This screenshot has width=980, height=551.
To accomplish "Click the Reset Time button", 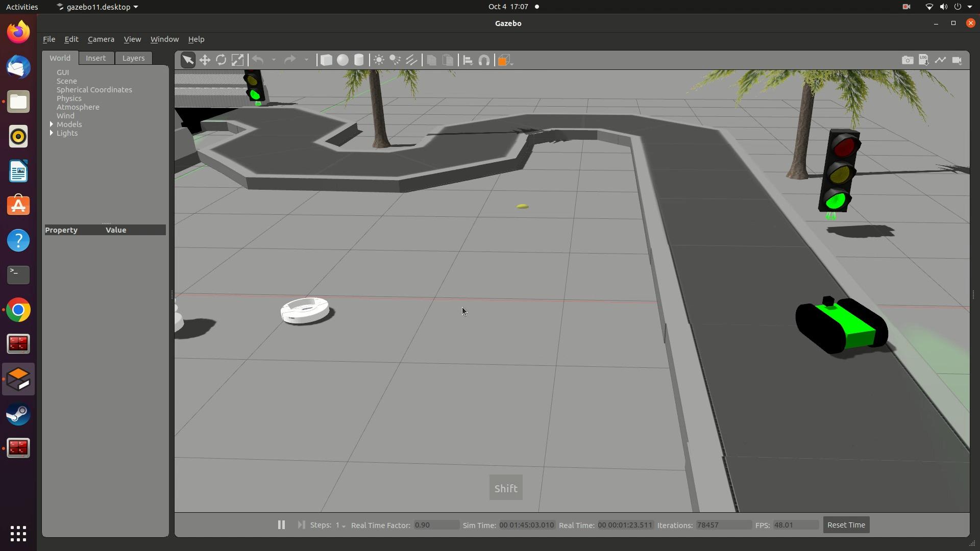I will click(846, 525).
